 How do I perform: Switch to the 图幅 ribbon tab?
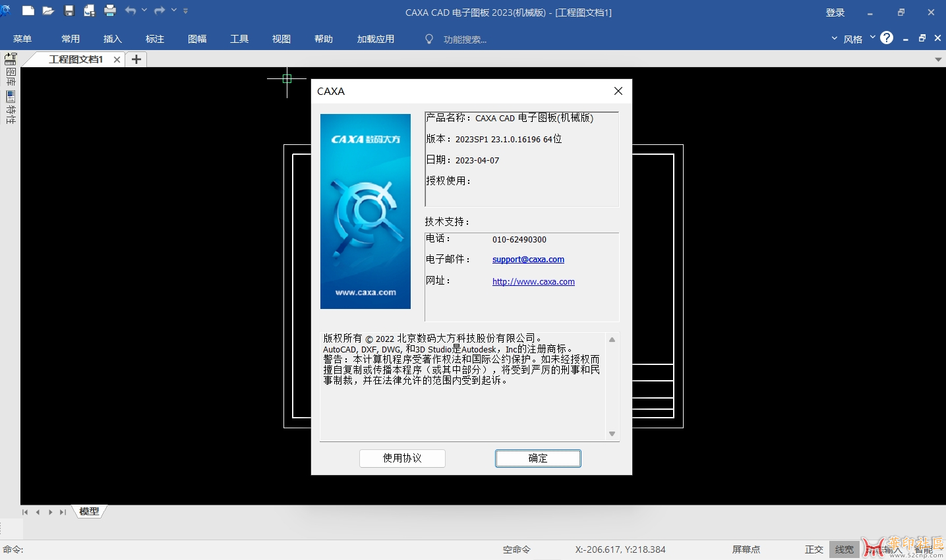197,39
